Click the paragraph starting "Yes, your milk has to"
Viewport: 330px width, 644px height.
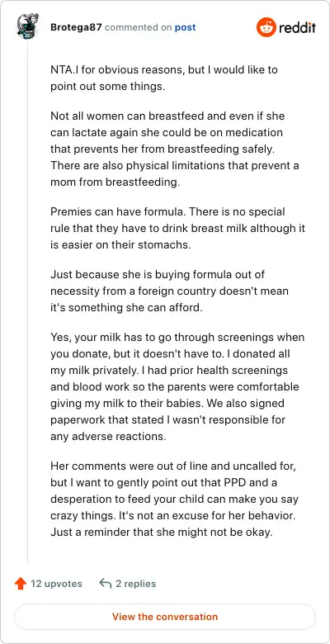tap(177, 387)
